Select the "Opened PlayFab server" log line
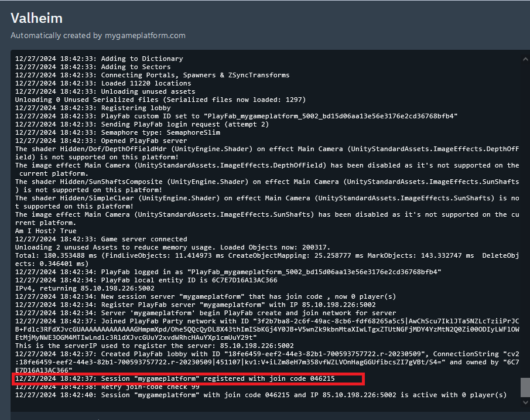Screen dimensions: 530x420 (101, 141)
